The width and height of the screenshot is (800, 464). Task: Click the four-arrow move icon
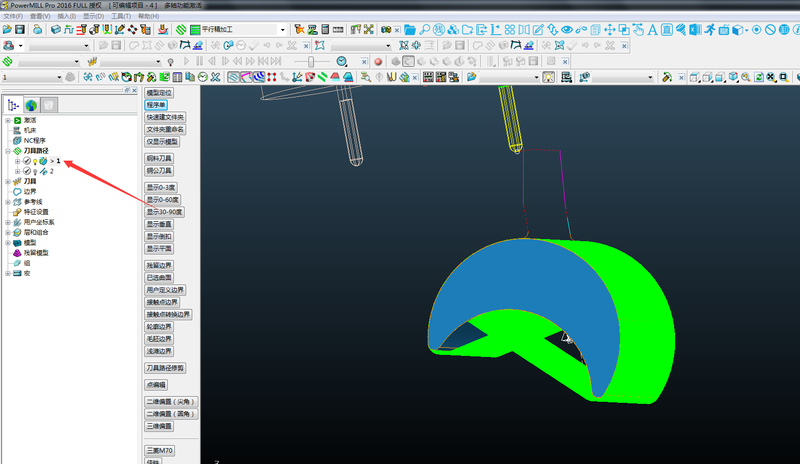click(x=609, y=30)
